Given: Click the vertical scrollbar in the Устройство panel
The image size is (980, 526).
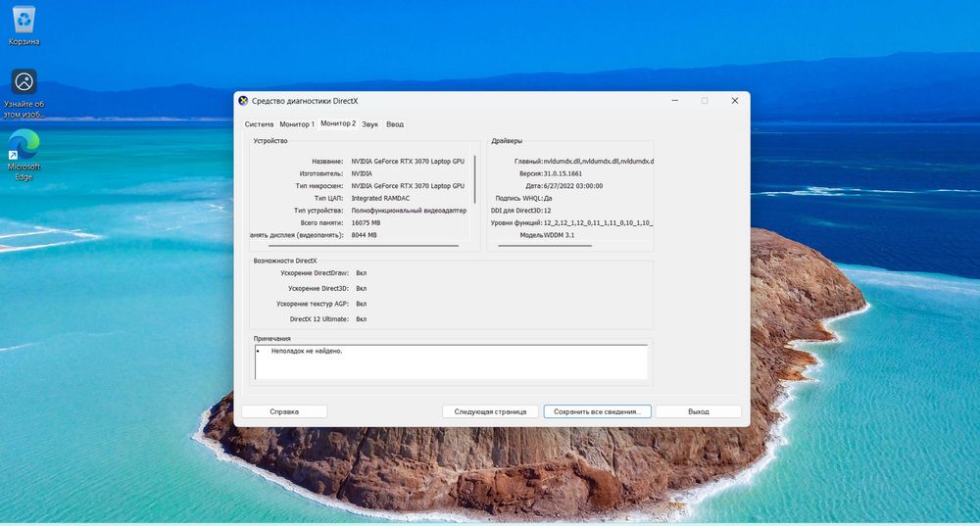Looking at the screenshot, I should click(475, 179).
